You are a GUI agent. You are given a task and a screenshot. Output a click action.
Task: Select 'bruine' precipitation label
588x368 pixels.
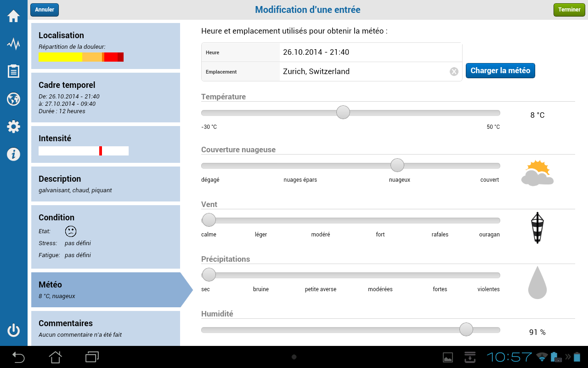(x=261, y=289)
